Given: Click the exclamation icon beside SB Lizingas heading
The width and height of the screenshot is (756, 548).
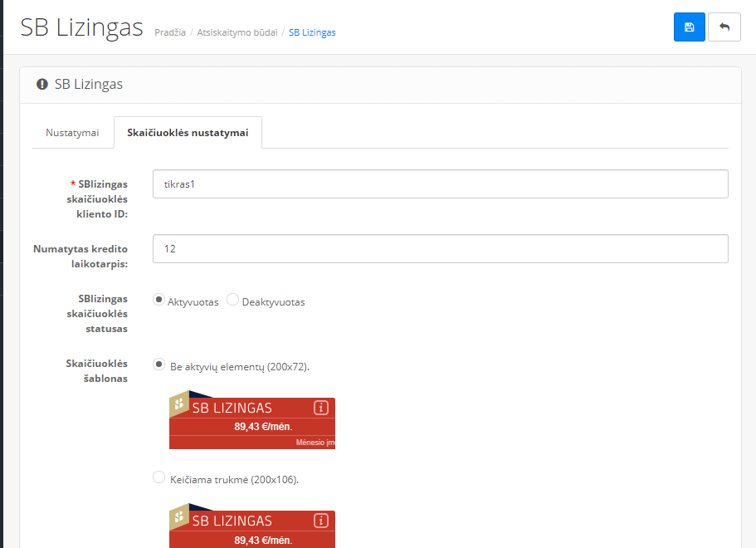Looking at the screenshot, I should tap(42, 85).
